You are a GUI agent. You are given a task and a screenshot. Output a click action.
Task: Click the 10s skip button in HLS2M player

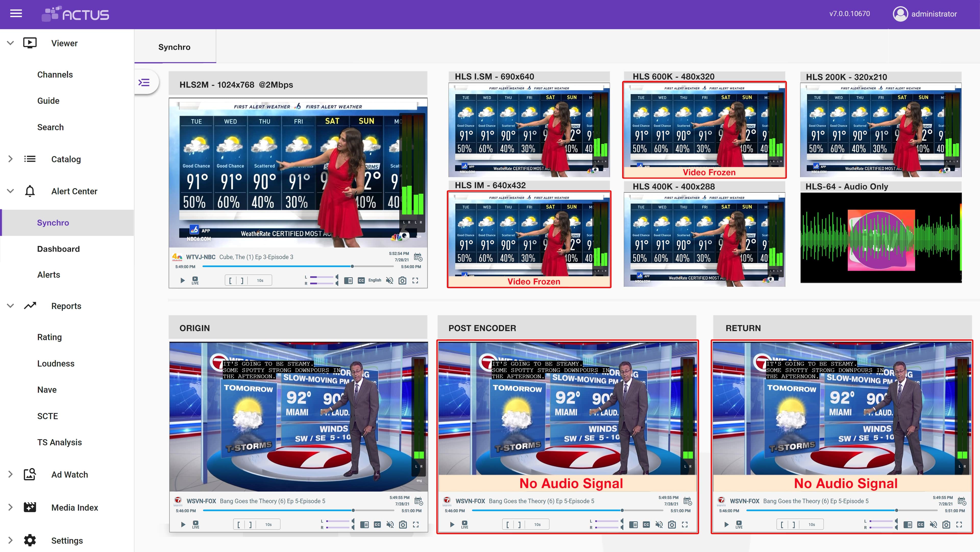pos(260,280)
